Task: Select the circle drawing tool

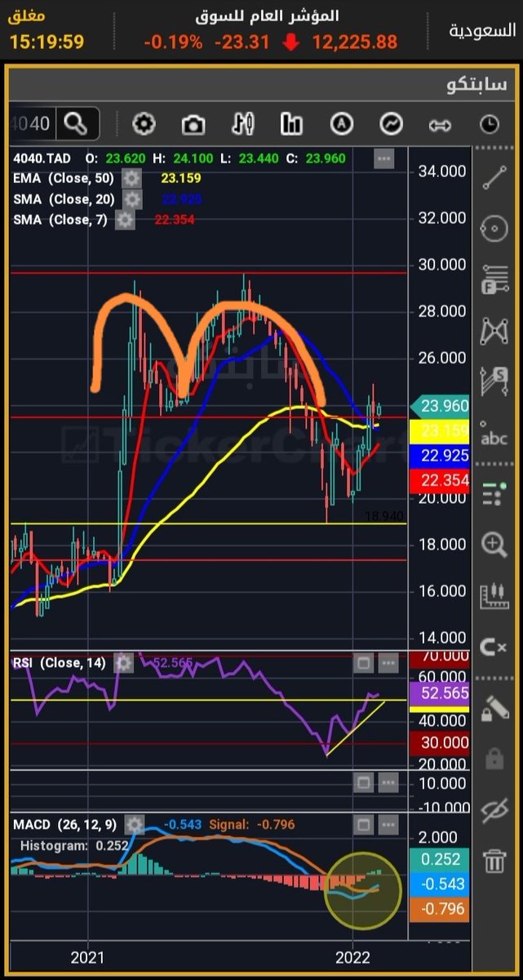Action: [x=494, y=229]
